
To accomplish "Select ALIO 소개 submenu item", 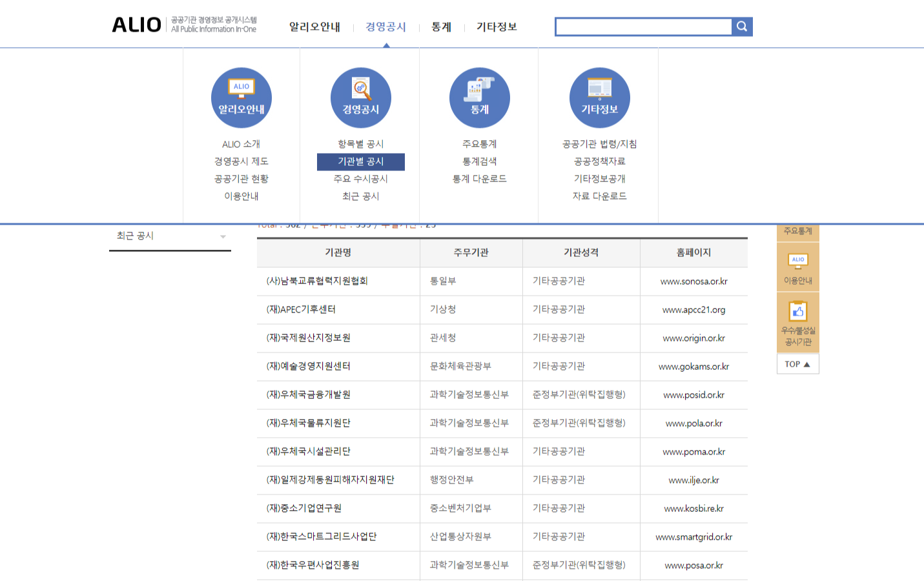I will pyautogui.click(x=241, y=144).
